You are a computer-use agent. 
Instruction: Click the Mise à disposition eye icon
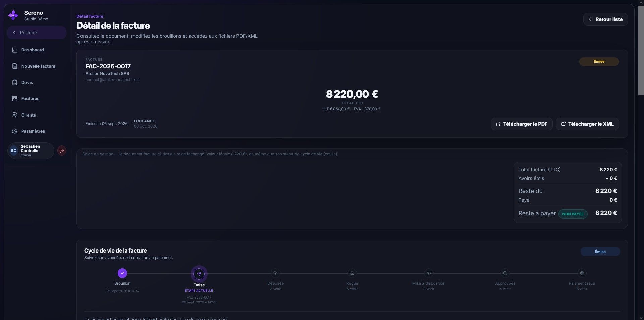click(x=429, y=273)
